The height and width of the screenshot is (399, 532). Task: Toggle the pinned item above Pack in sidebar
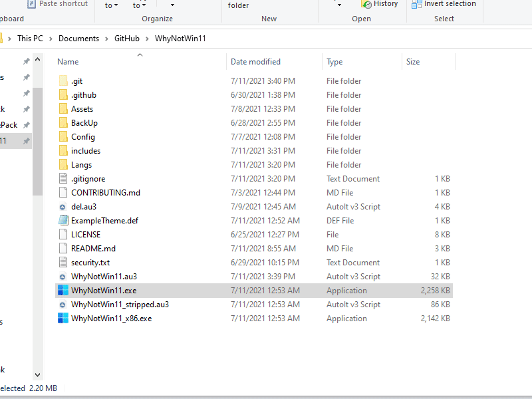click(x=25, y=110)
